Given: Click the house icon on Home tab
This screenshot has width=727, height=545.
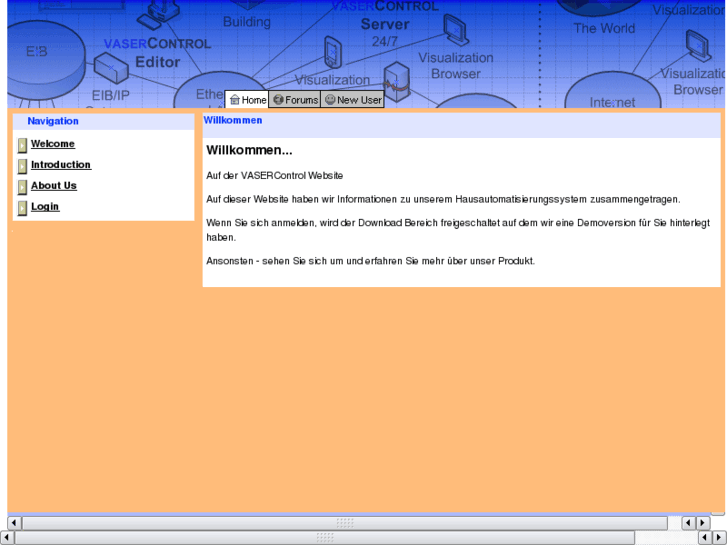Looking at the screenshot, I should click(235, 100).
